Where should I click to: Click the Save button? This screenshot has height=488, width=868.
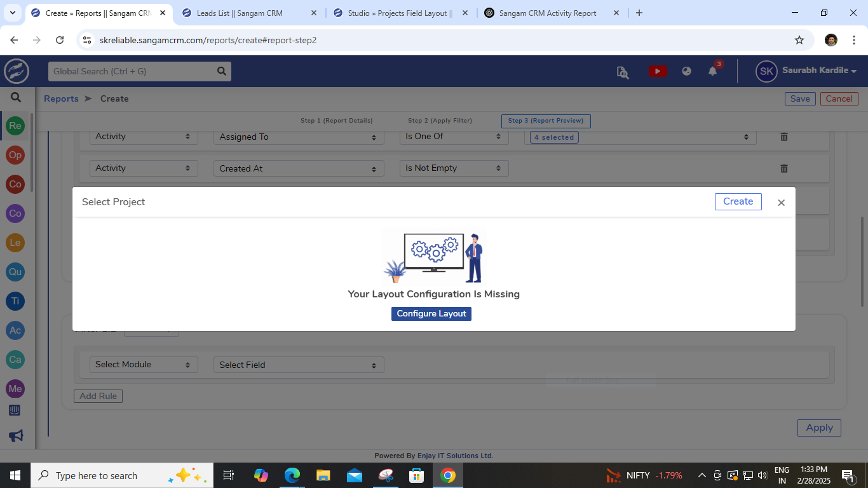800,98
